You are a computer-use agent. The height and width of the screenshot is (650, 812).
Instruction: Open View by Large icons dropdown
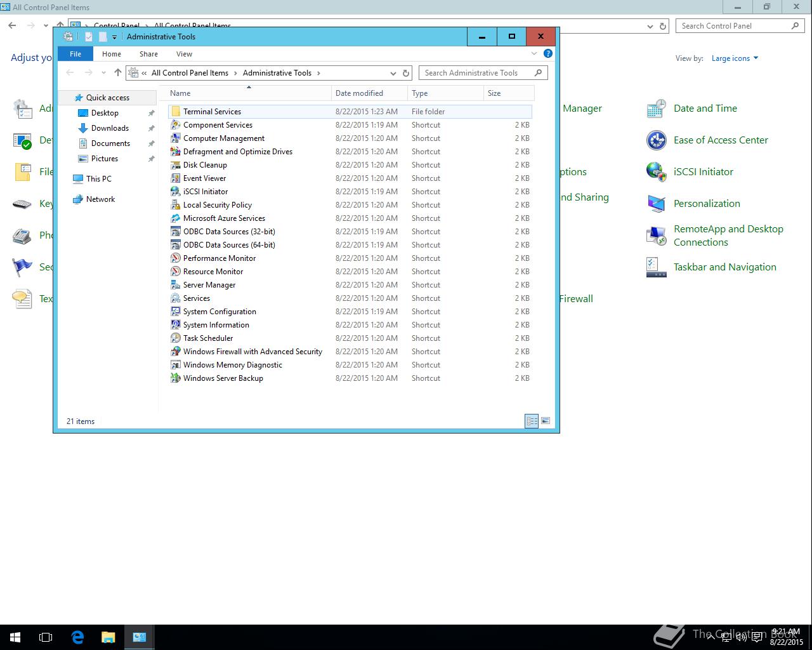tap(735, 58)
